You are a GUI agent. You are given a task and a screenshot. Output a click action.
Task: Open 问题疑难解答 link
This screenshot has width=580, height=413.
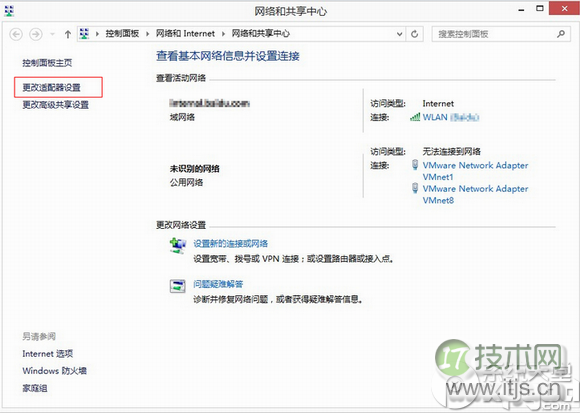click(x=218, y=284)
